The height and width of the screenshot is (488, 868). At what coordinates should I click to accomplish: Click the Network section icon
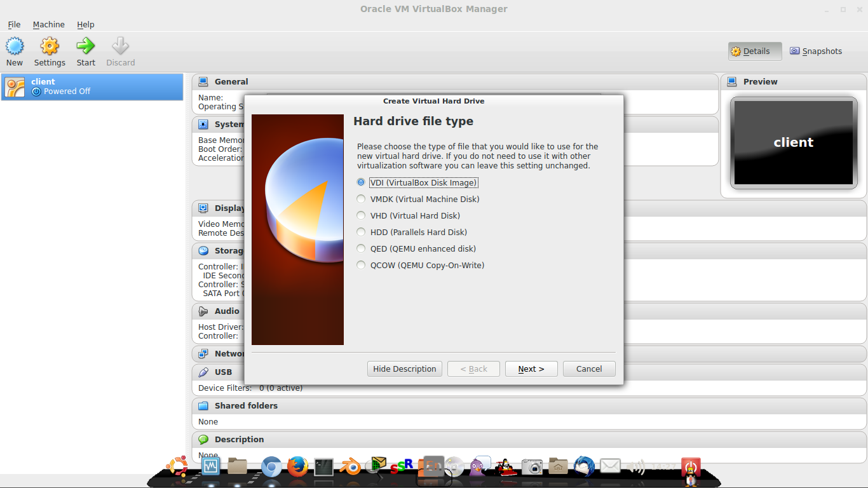coord(203,353)
